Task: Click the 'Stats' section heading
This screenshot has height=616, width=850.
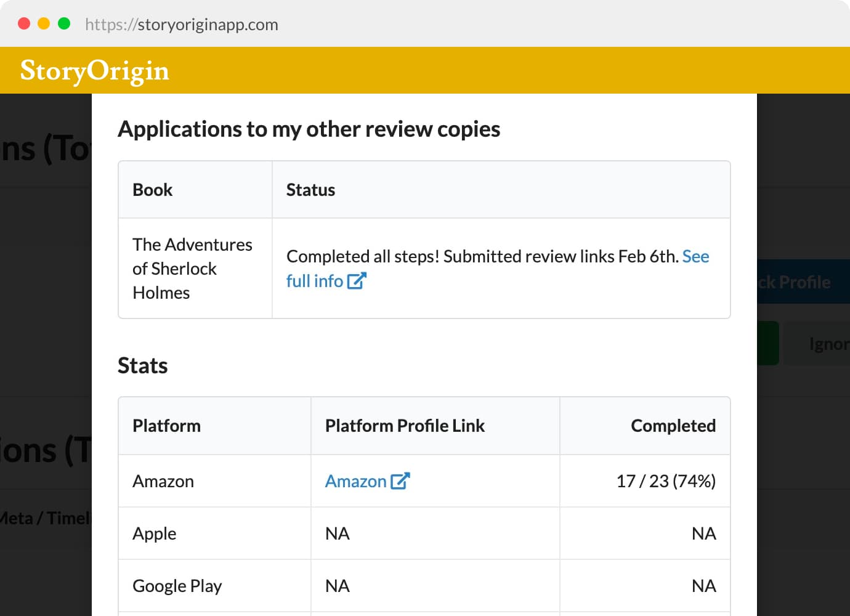Action: [143, 365]
